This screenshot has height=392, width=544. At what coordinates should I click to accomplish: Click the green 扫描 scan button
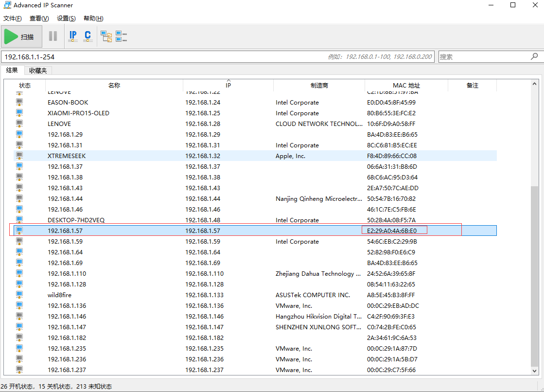(x=19, y=36)
